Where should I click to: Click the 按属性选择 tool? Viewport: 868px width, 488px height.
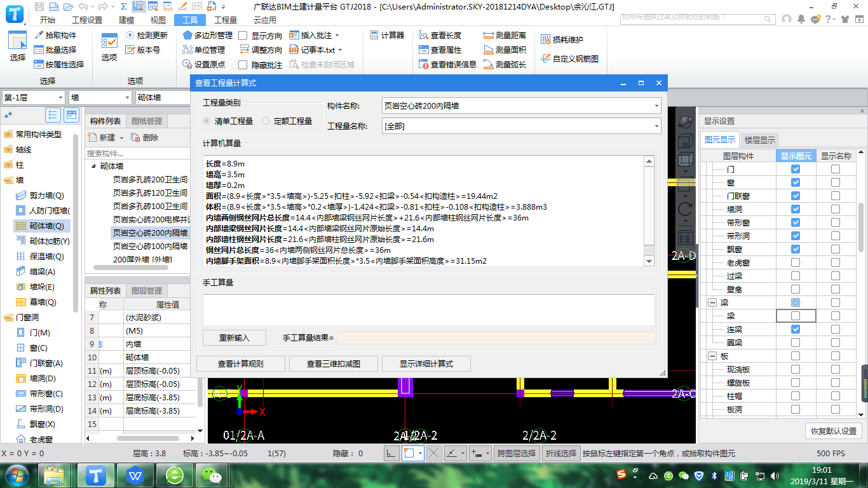point(60,64)
